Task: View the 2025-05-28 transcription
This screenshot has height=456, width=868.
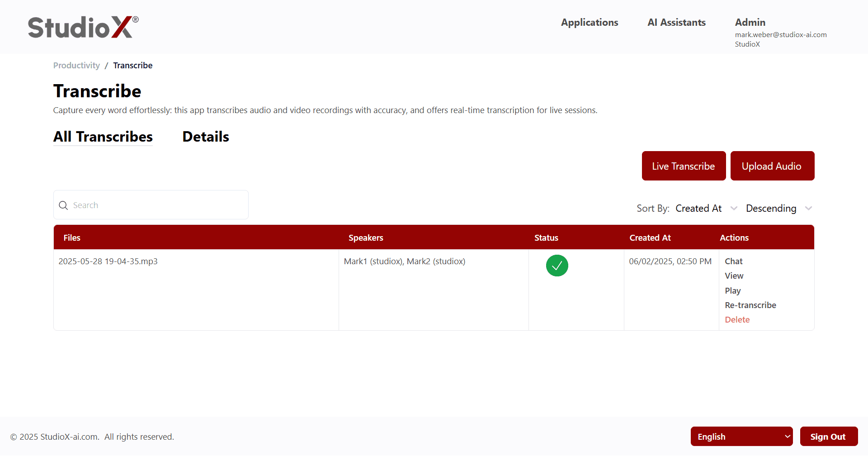Action: 733,275
